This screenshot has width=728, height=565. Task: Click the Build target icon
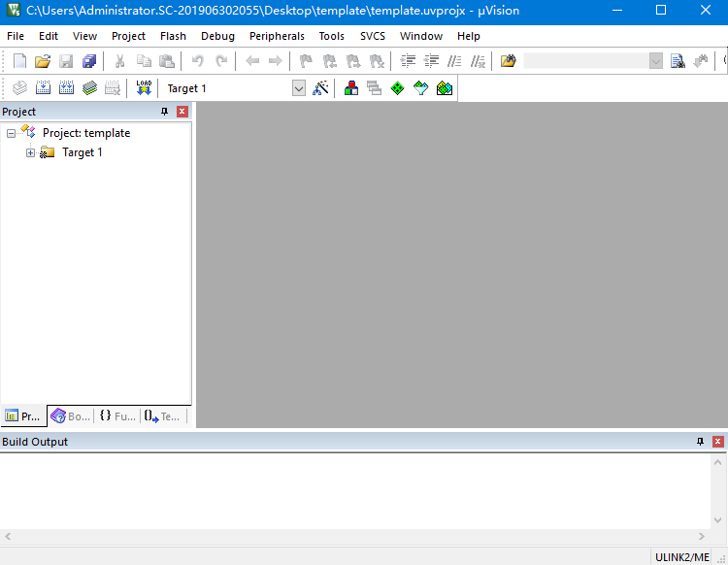(43, 87)
